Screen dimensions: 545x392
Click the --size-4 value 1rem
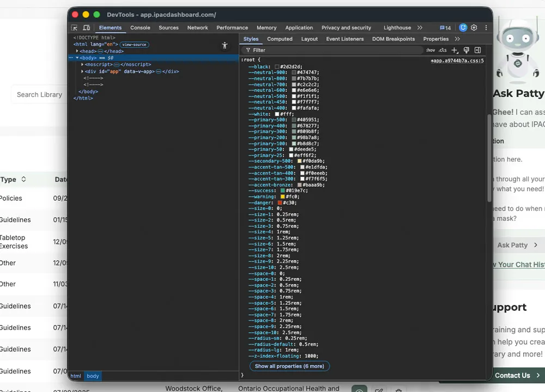point(282,232)
